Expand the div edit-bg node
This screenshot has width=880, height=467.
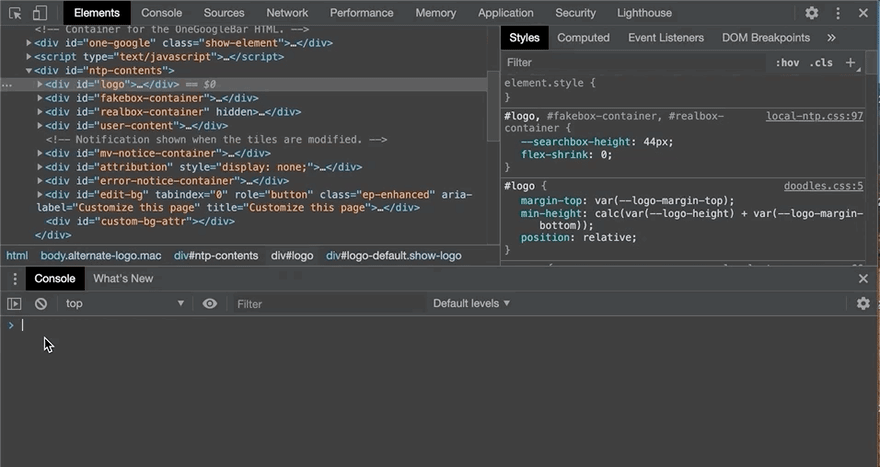tap(40, 195)
